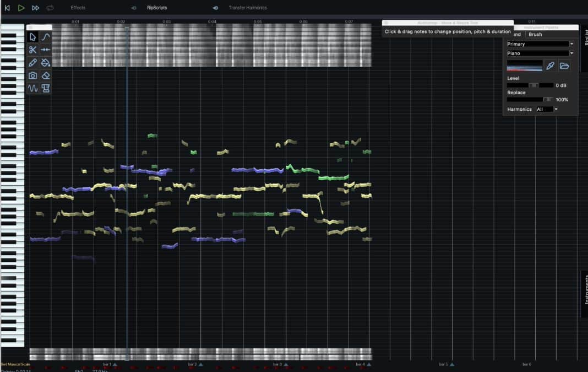The width and height of the screenshot is (588, 372).
Task: Toggle the Transfer Harmonics enable switch
Action: 215,8
